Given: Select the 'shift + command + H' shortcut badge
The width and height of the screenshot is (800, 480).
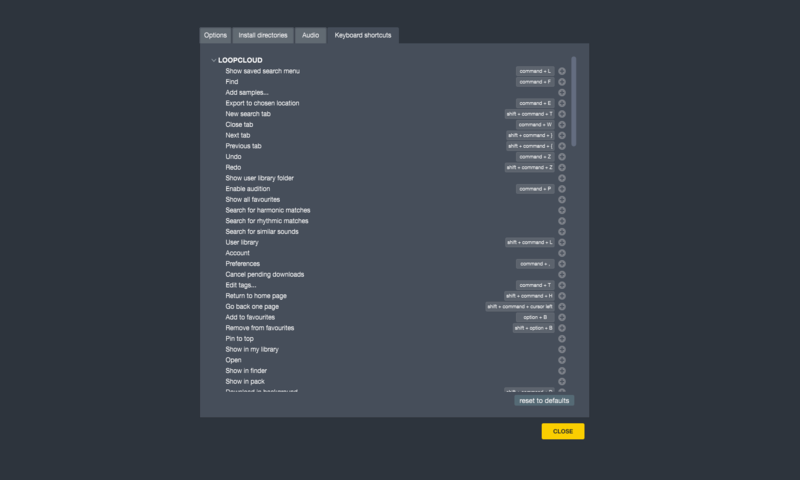Looking at the screenshot, I should 529,296.
